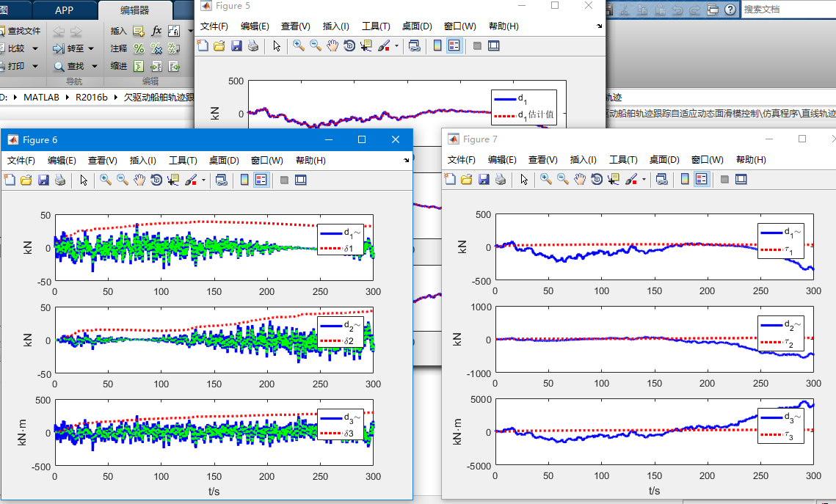Click the uncomment percent-with-x icon
The height and width of the screenshot is (504, 836).
tap(156, 48)
